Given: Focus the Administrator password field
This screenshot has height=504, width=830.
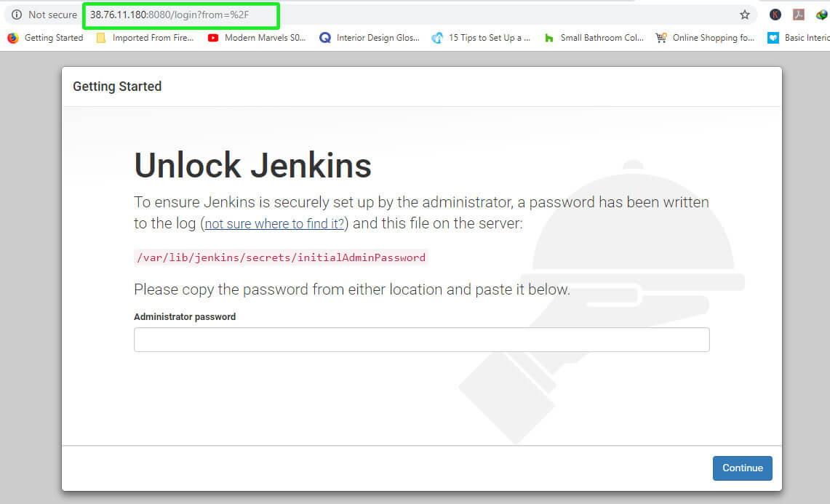Looking at the screenshot, I should pos(421,340).
